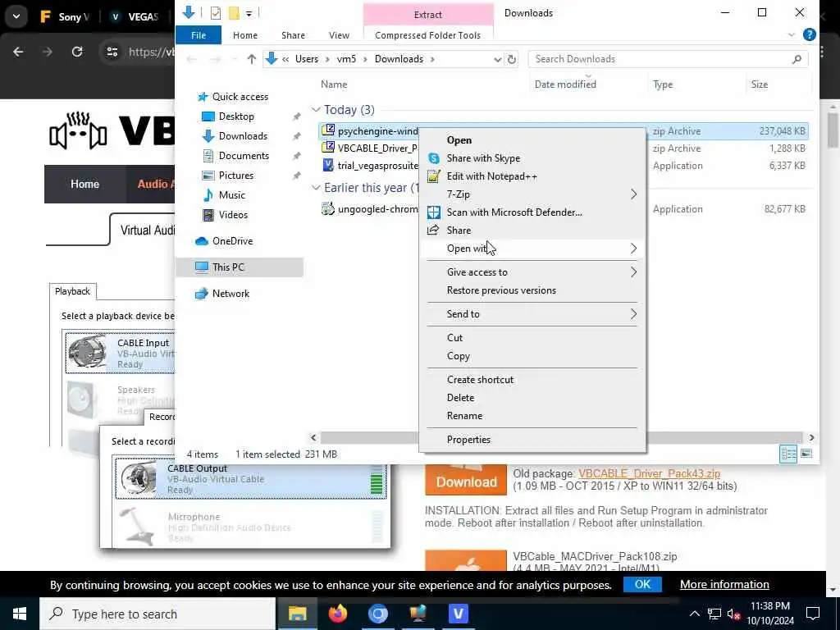Click OK on the cookie banner
The width and height of the screenshot is (840, 630).
click(642, 584)
